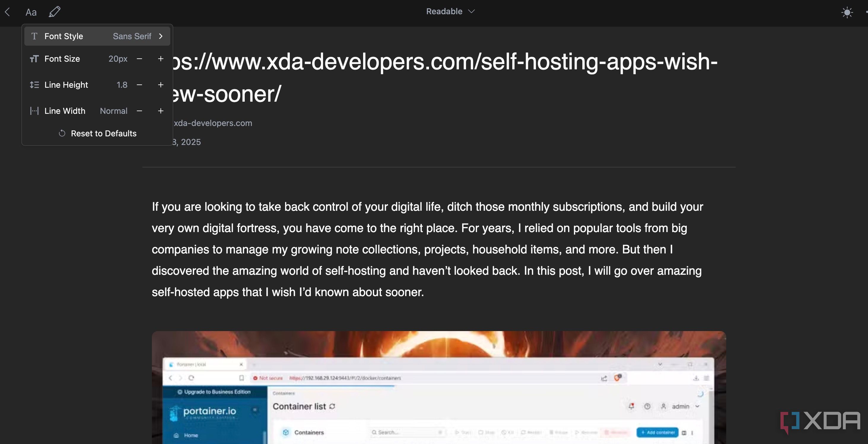The image size is (868, 444).
Task: Click the Line Height icon
Action: point(34,85)
